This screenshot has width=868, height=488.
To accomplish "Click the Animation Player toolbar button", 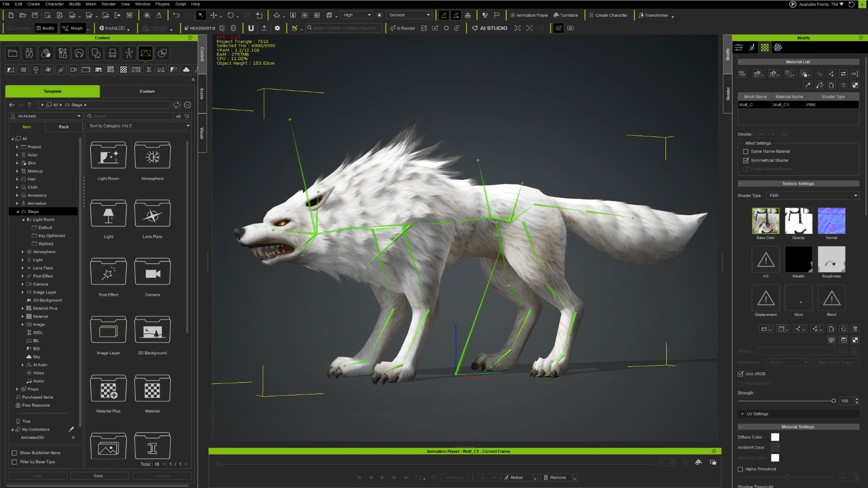I will (x=529, y=15).
